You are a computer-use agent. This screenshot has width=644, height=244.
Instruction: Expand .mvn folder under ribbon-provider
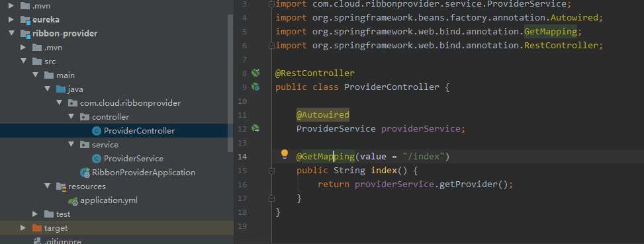[x=23, y=48]
